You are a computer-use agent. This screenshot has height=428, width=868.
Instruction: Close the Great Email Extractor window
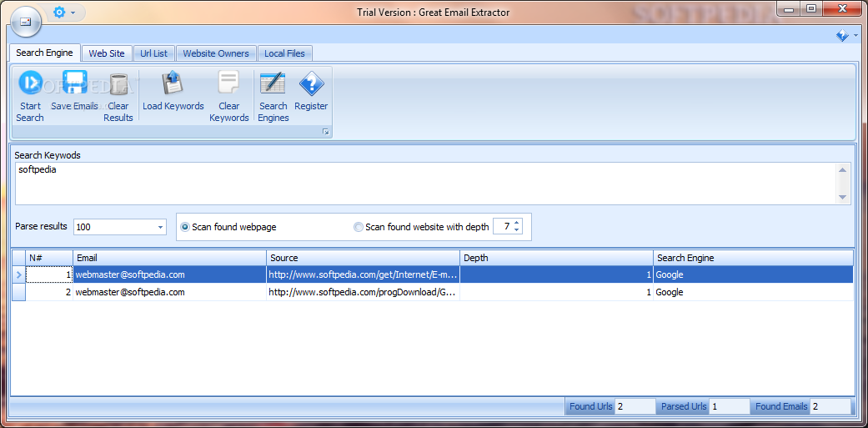click(842, 8)
